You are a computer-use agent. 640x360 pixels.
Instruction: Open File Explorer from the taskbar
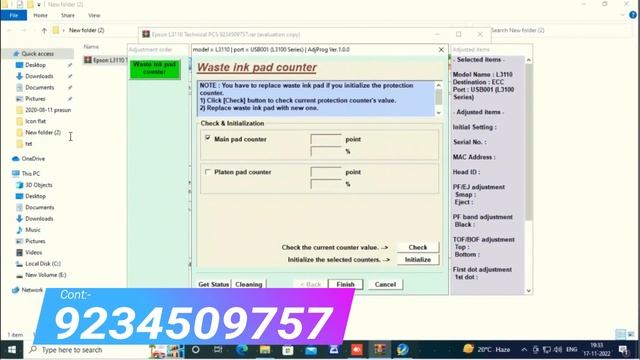(x=264, y=350)
